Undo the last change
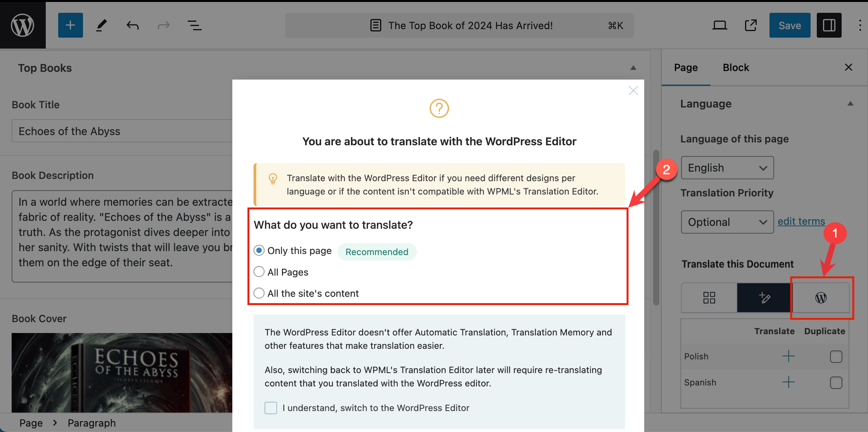Image resolution: width=868 pixels, height=432 pixels. coord(133,25)
